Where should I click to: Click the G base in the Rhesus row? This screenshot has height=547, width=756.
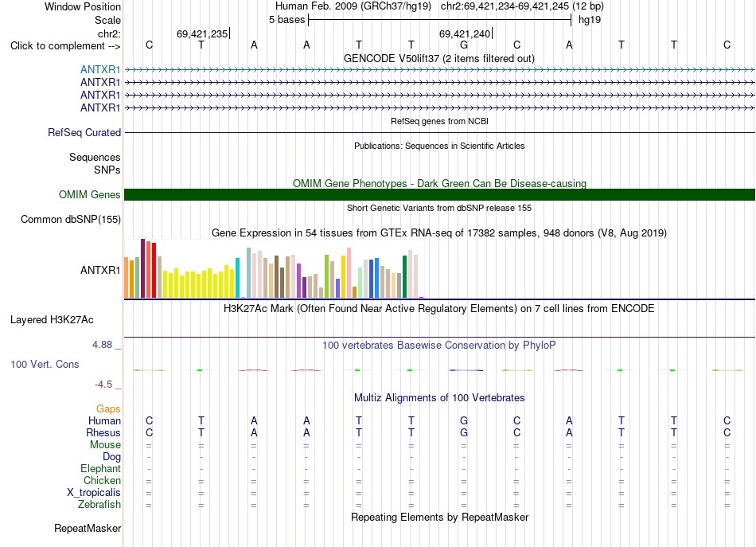[x=464, y=432]
